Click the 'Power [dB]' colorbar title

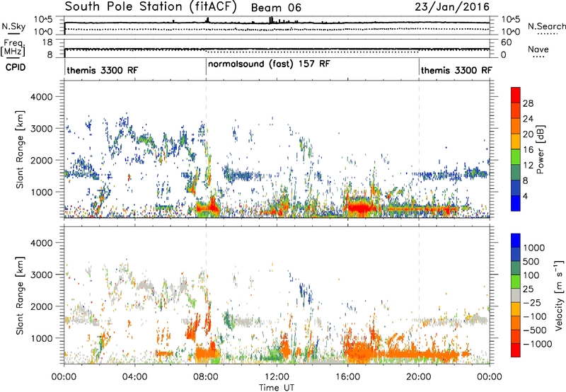tap(540, 149)
